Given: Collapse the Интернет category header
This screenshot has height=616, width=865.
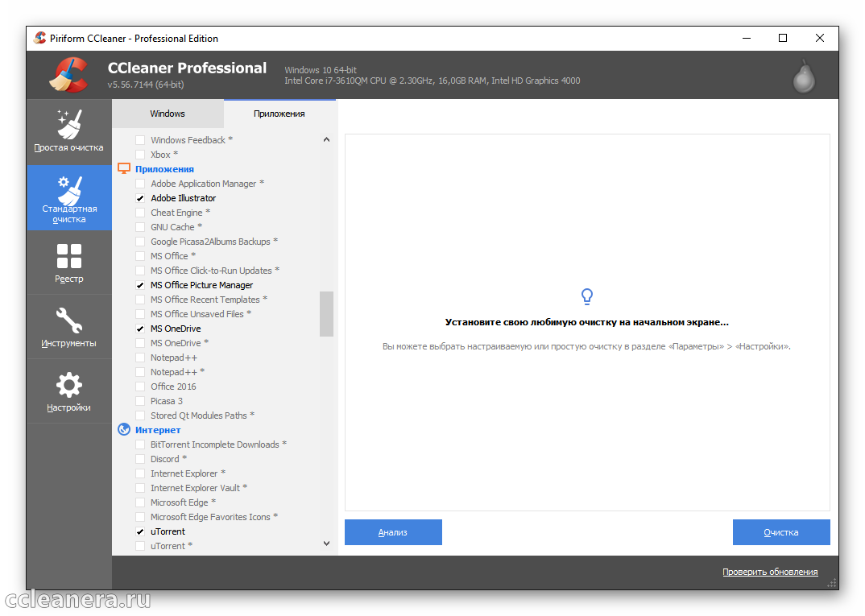Looking at the screenshot, I should click(x=158, y=430).
